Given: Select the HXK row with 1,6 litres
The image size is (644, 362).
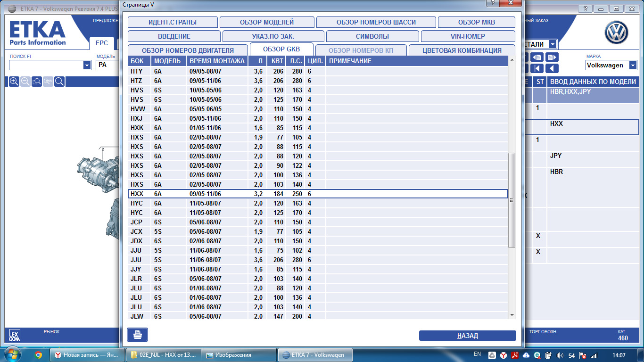Looking at the screenshot, I should 318,128.
